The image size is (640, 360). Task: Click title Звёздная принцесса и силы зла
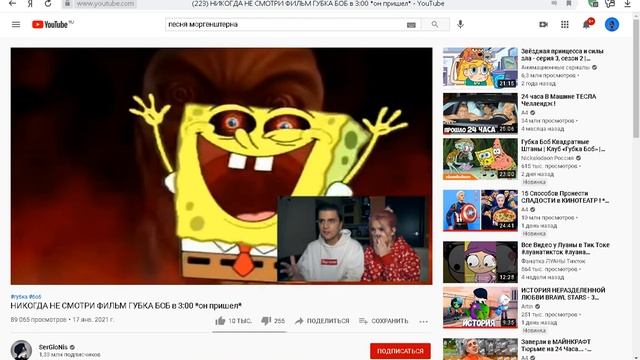(562, 55)
